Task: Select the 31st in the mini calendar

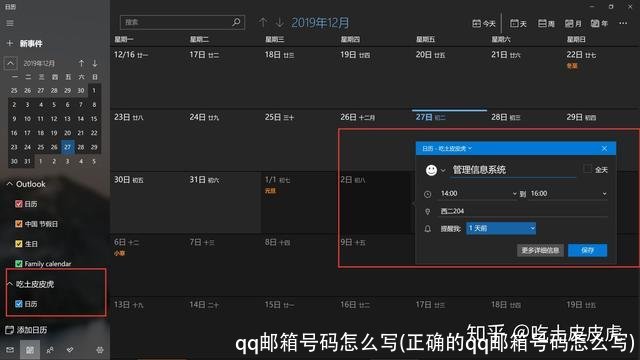Action: click(27, 161)
